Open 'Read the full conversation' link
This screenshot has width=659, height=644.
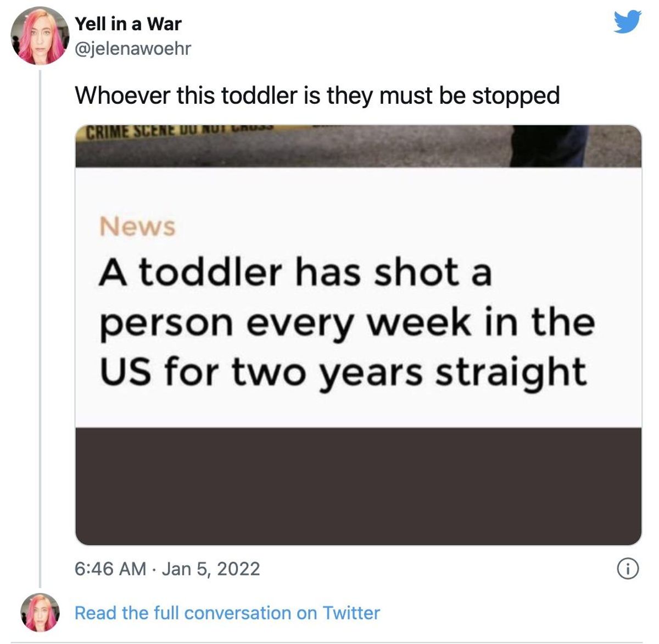(x=227, y=613)
